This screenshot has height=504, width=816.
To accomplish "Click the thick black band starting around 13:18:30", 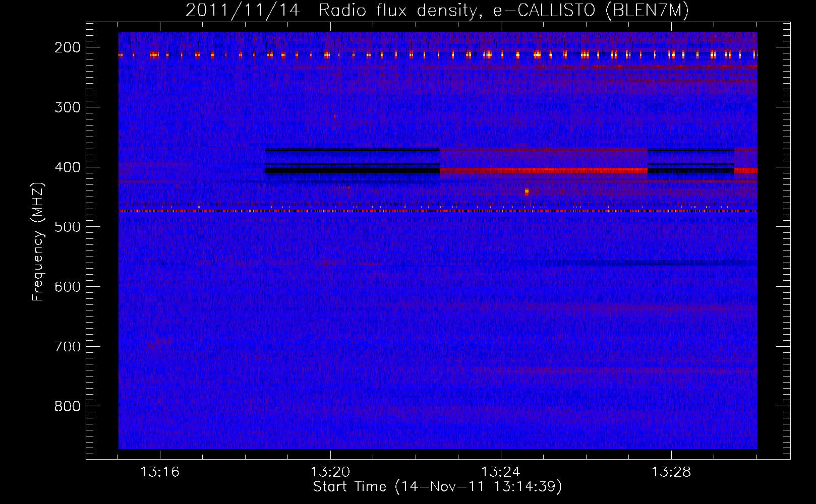I will 353,171.
